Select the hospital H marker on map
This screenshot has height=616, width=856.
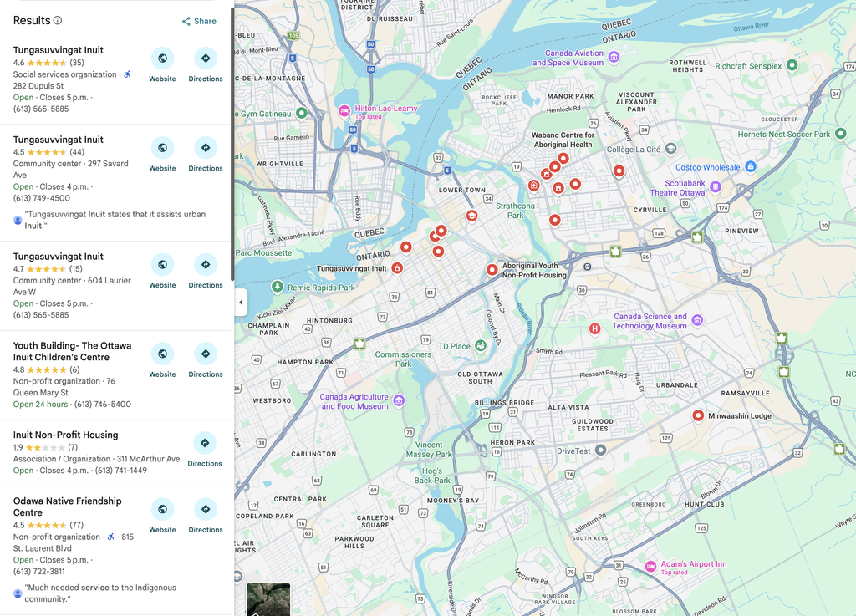(594, 329)
